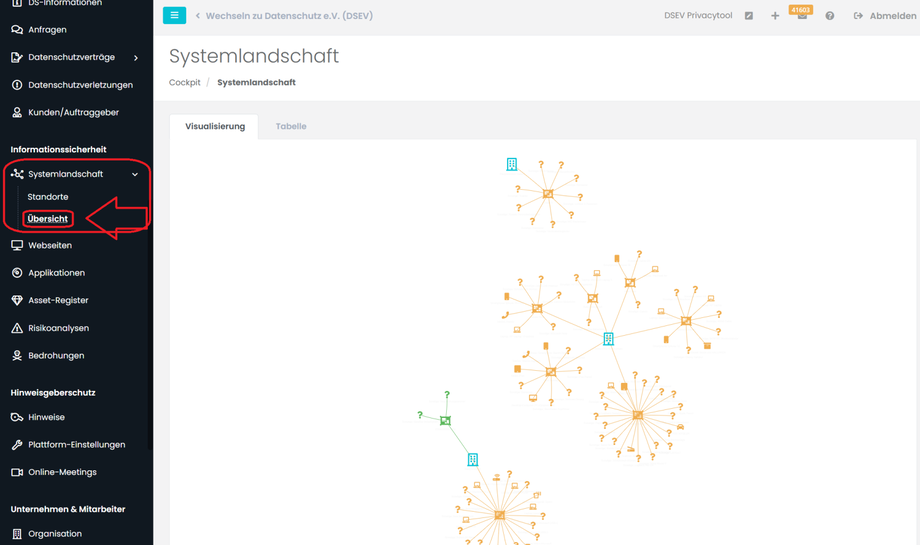Click the Webseiten monitor icon
The width and height of the screenshot is (920, 545).
point(17,245)
